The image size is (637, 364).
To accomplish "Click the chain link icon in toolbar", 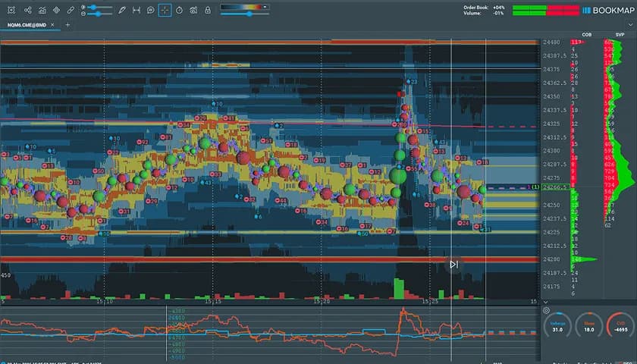I will click(71, 10).
